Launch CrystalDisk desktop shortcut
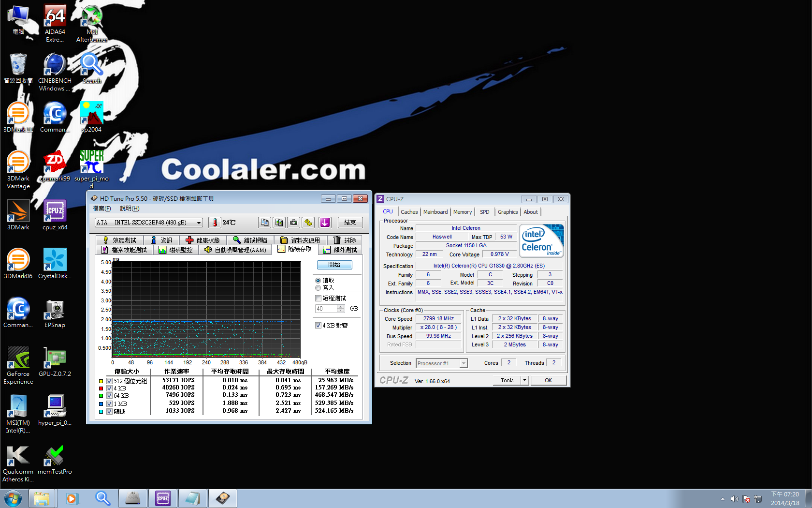812x508 pixels. (55, 264)
